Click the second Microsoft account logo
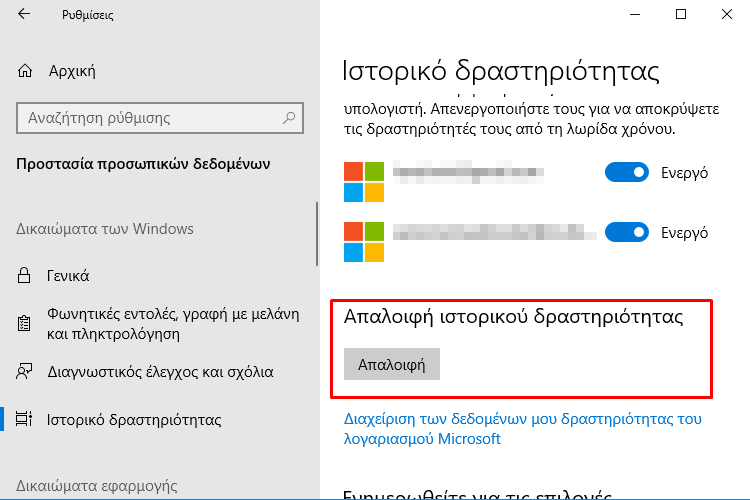 [x=364, y=242]
